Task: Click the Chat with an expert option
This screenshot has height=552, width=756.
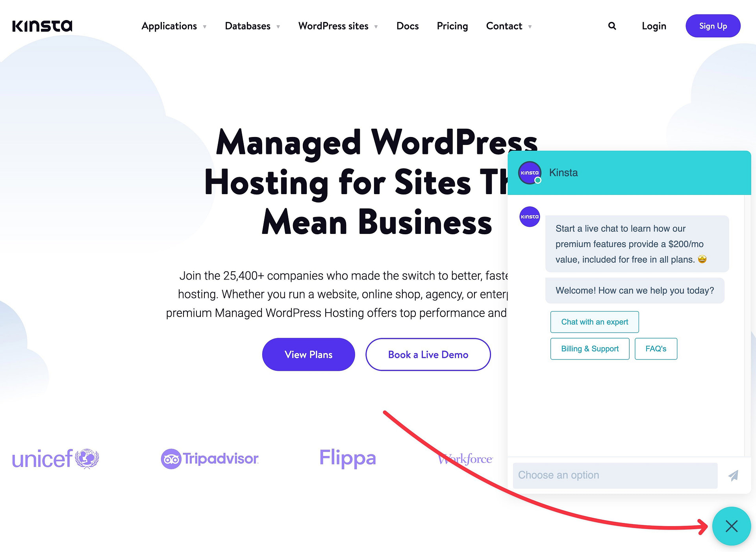Action: point(594,321)
